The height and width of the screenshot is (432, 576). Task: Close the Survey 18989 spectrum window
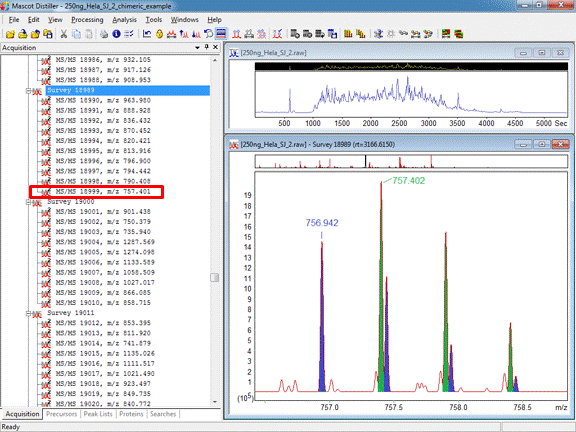tap(561, 144)
